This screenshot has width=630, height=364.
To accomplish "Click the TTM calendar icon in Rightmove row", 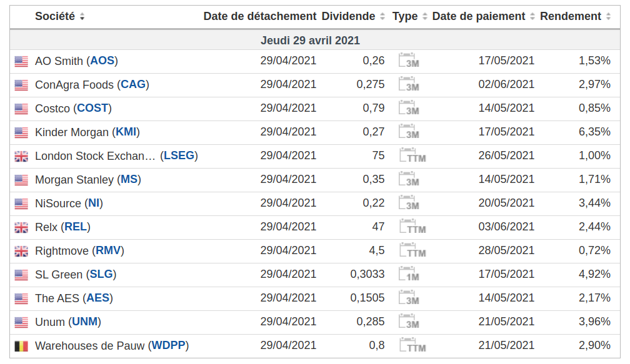I will 412,250.
